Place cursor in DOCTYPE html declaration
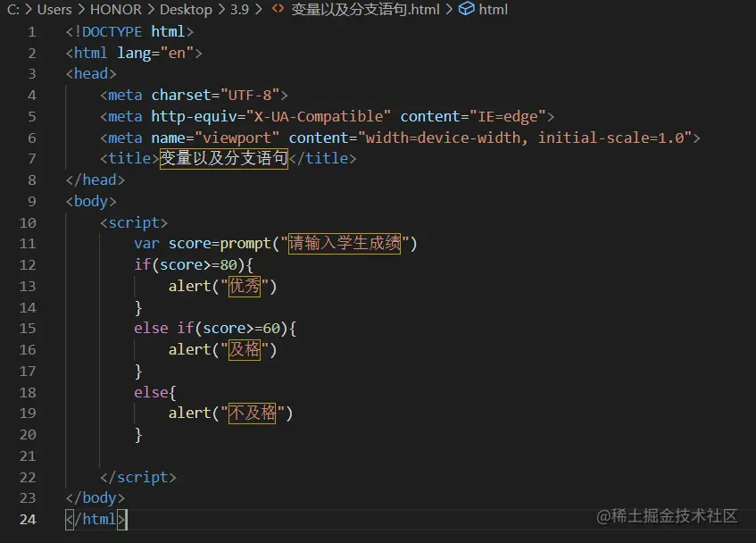 point(129,32)
